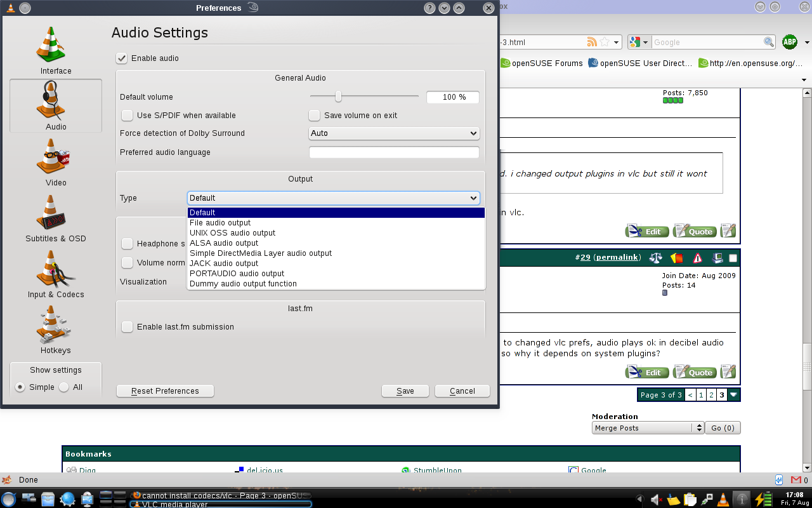Open the Moderation Merge Posts dropdown
Screen dimensions: 812x508
[x=648, y=428]
